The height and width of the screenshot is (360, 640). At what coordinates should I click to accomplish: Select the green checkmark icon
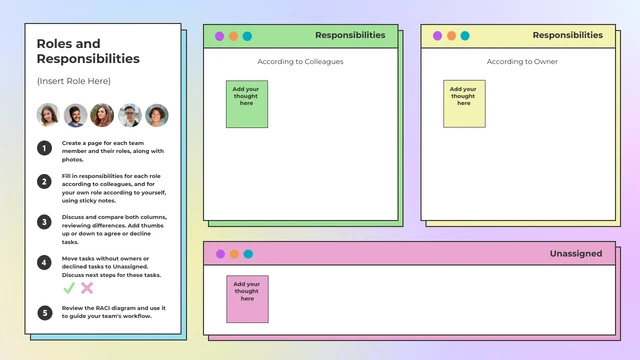[x=69, y=288]
